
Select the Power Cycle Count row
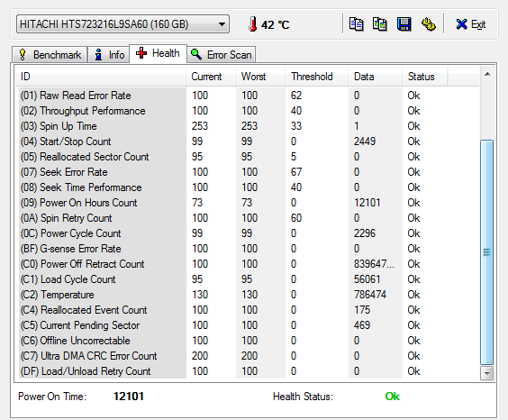click(x=247, y=233)
